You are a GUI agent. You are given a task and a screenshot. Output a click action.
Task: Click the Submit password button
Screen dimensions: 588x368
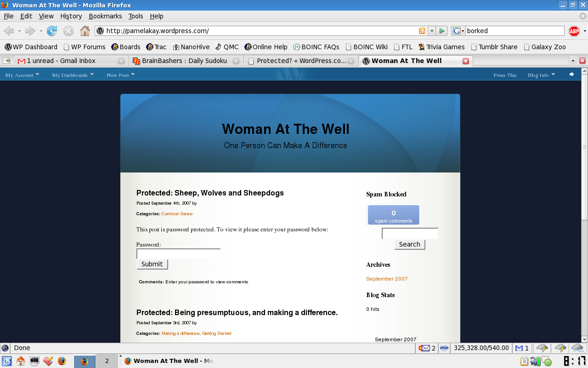(x=152, y=264)
